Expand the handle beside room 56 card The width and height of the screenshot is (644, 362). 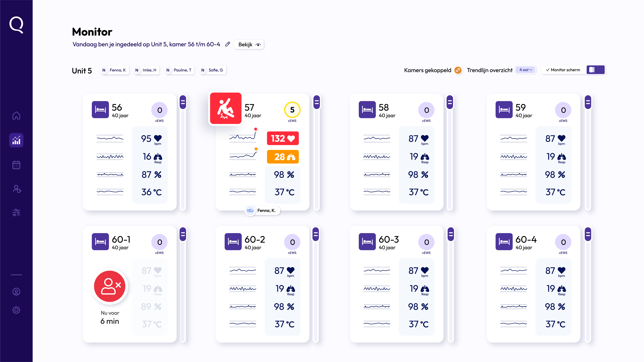(183, 102)
